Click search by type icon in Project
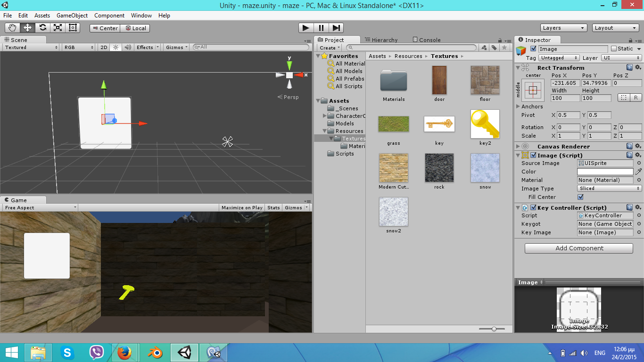The image size is (644, 362). click(484, 48)
